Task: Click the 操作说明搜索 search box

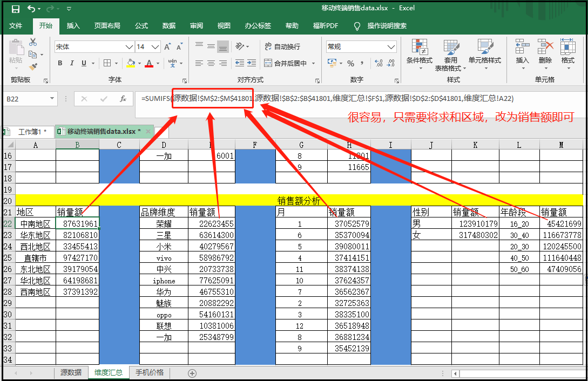Action: 387,26
